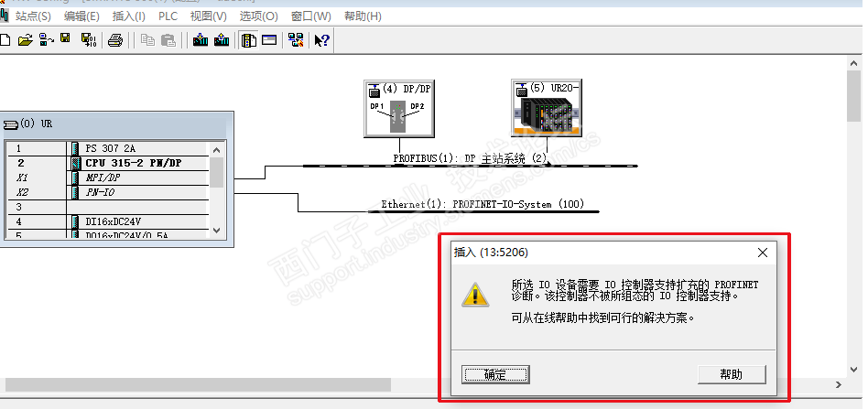This screenshot has width=868, height=409.
Task: Click the Save floppy disk icon
Action: [x=65, y=38]
